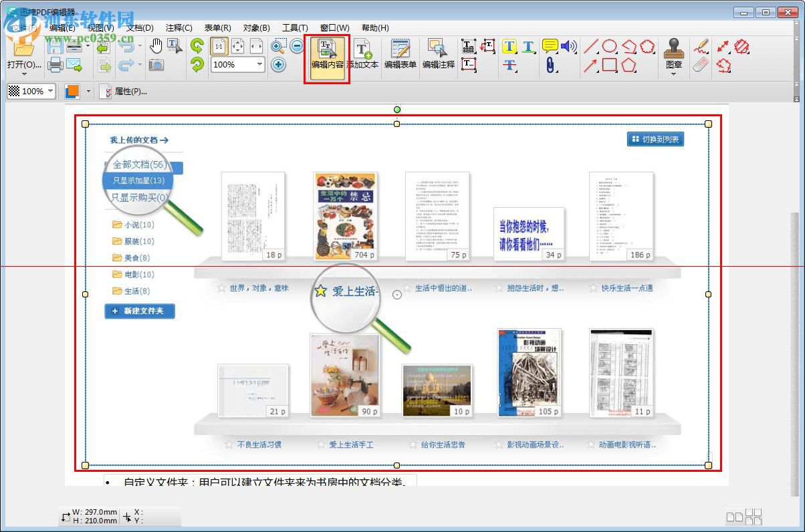
Task: Select the rectangle shape tool
Action: pos(609,65)
